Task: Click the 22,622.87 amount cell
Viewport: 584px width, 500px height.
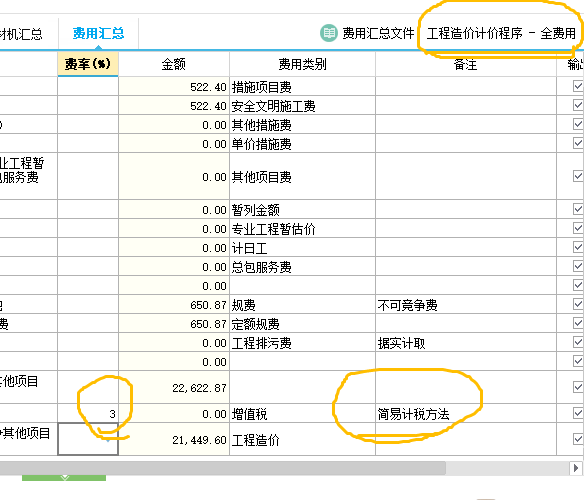Action: tap(174, 387)
